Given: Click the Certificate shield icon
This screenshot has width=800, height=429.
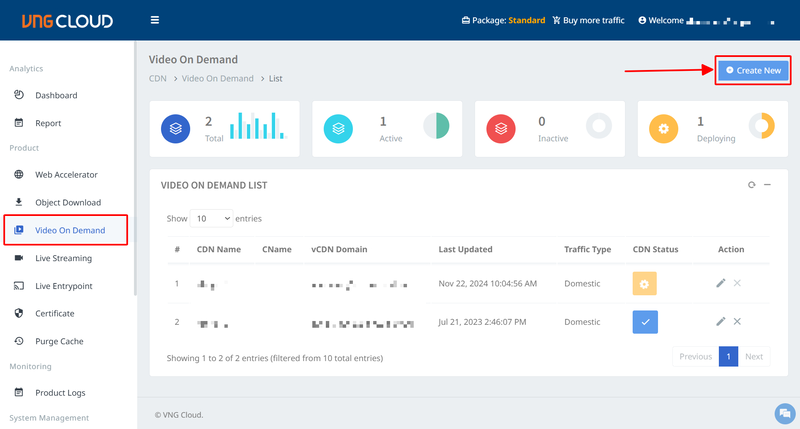Looking at the screenshot, I should [19, 313].
